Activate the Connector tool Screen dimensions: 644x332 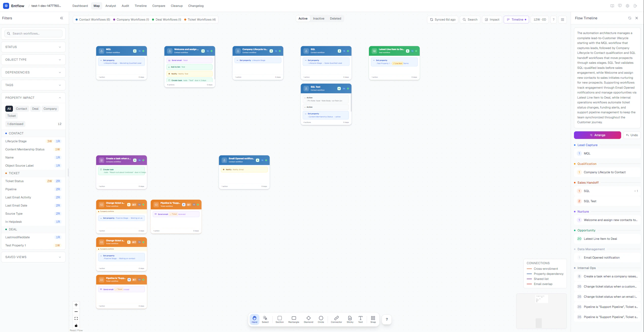point(336,319)
